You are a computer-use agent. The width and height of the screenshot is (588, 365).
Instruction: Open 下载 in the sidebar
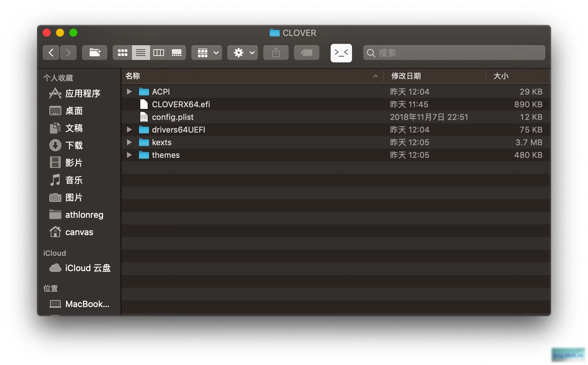click(79, 146)
